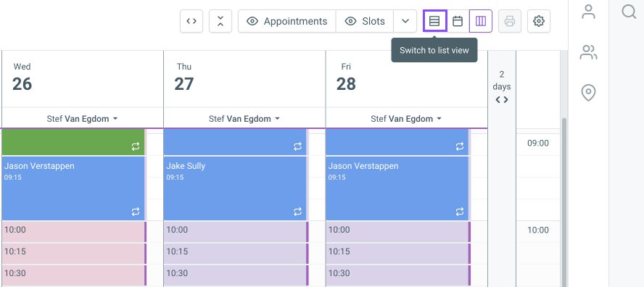Expand the dropdown chevron beside Slots

pos(405,21)
